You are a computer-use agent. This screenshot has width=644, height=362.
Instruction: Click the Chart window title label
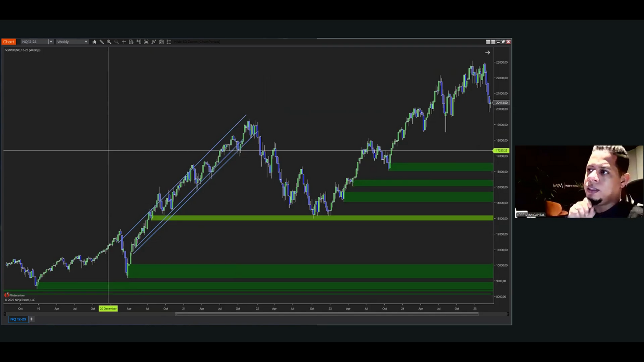pyautogui.click(x=8, y=42)
